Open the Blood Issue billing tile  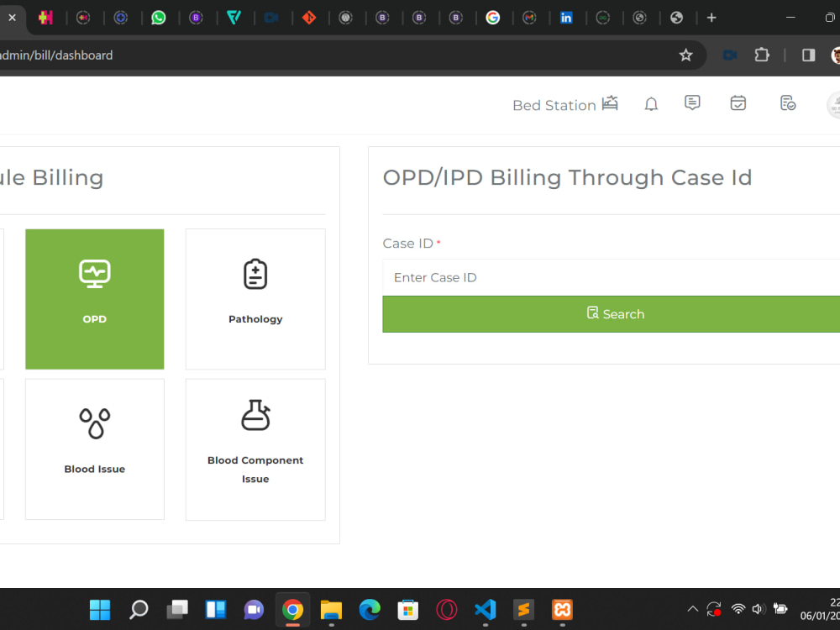point(95,449)
